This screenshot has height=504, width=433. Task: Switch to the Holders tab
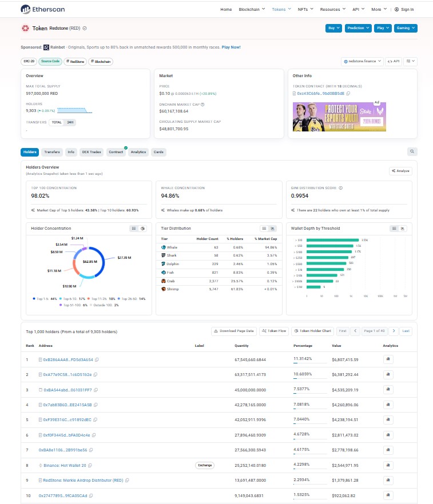tap(30, 152)
